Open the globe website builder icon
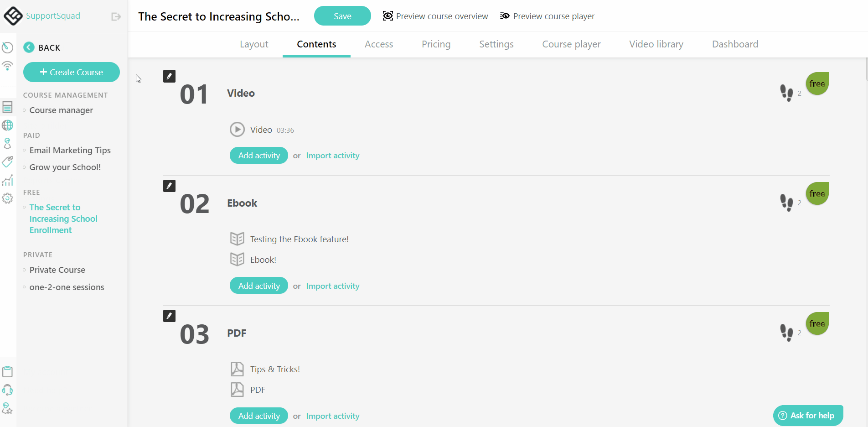This screenshot has height=427, width=868. coord(8,125)
